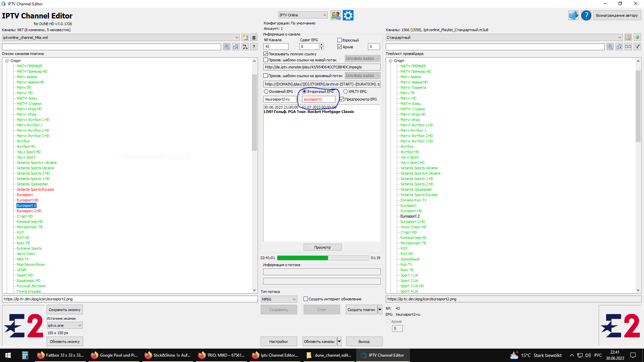Enable custom live stream link template checkbox
The width and height of the screenshot is (644, 362).
[266, 60]
